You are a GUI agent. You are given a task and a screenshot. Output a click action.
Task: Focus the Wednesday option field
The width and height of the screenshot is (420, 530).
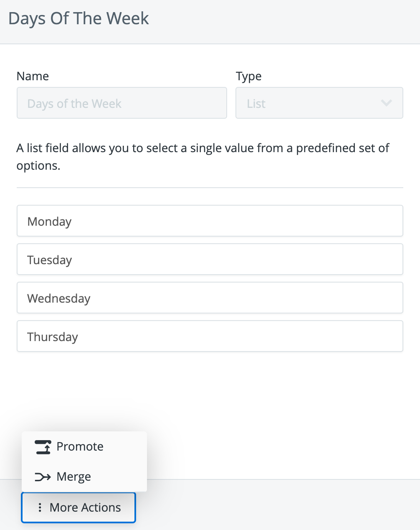click(x=210, y=298)
